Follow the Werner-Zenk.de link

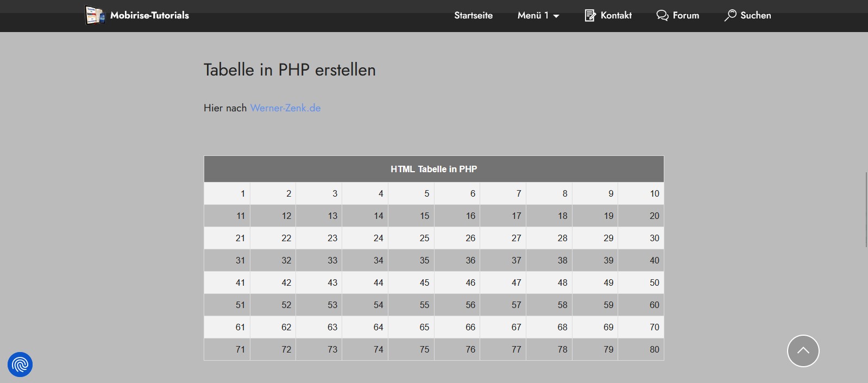coord(285,108)
